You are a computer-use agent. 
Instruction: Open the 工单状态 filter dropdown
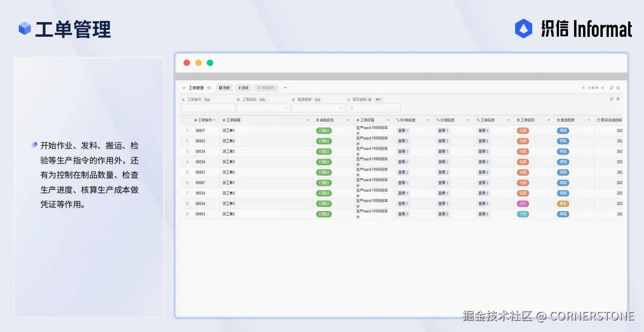coord(264,108)
